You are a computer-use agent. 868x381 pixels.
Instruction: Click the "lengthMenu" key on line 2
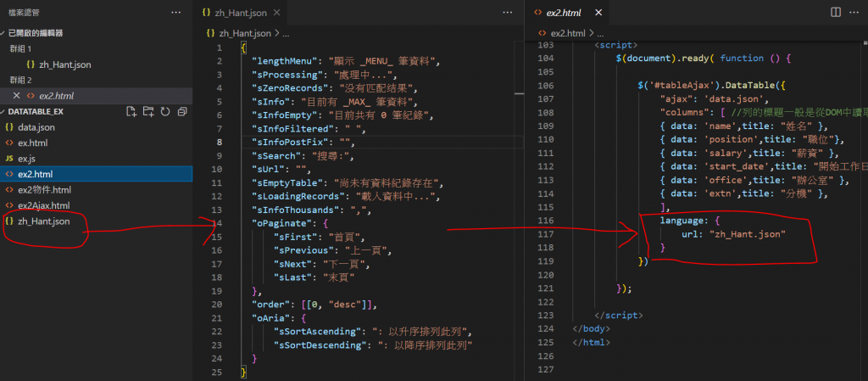pos(285,61)
